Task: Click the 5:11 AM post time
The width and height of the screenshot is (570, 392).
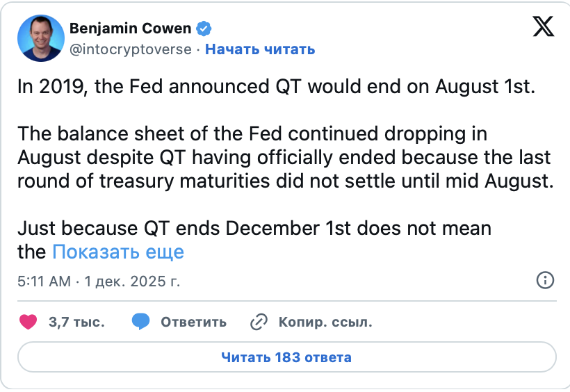Action: (43, 281)
